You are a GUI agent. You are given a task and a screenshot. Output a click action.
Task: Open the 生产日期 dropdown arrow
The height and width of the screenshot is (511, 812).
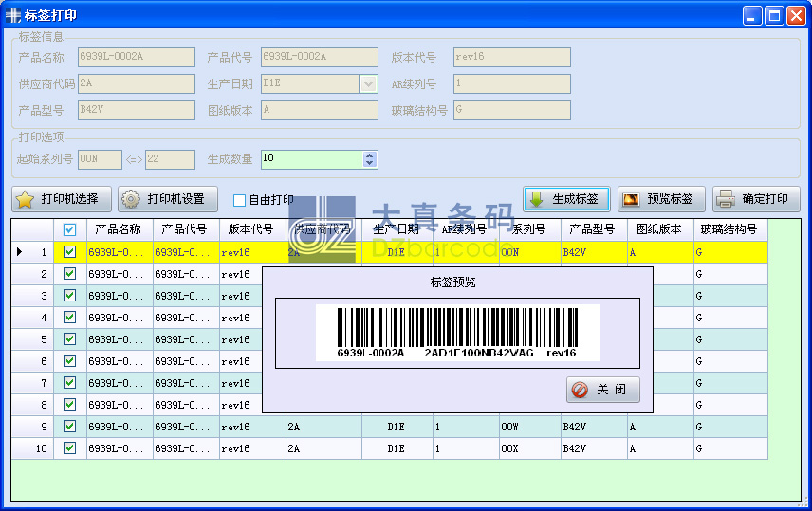(368, 83)
